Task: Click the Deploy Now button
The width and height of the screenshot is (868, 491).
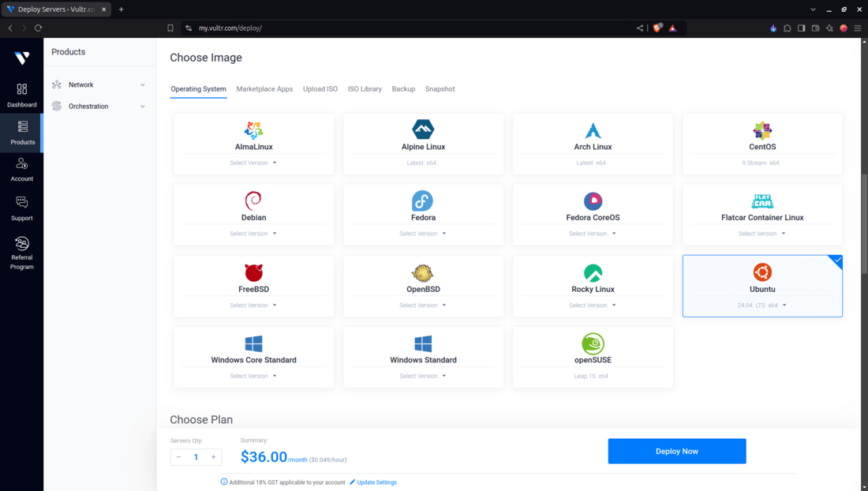Action: (677, 452)
